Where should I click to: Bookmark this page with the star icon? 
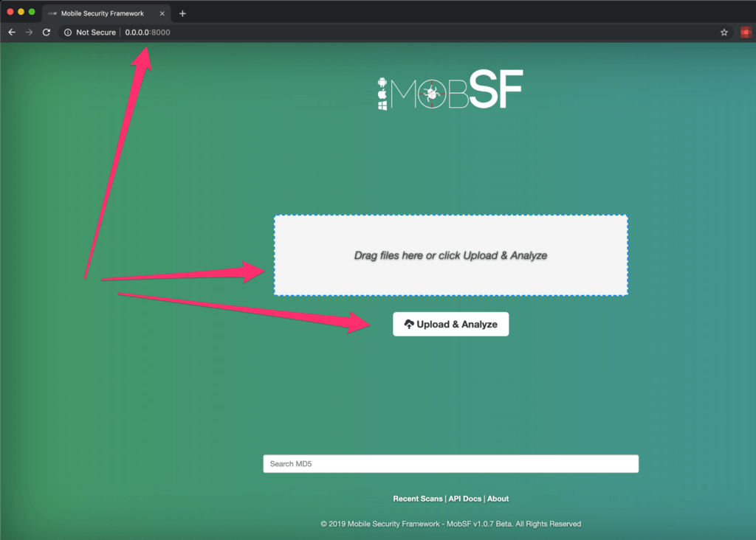click(724, 32)
